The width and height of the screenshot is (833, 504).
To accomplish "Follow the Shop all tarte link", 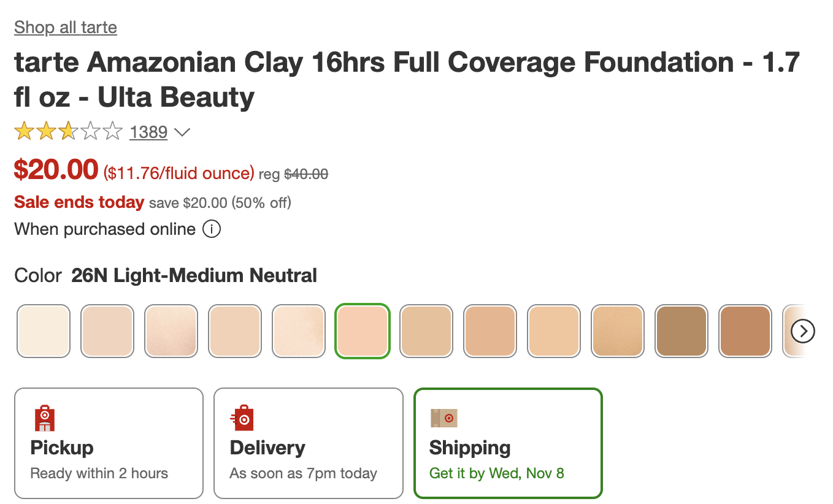I will coord(66,28).
